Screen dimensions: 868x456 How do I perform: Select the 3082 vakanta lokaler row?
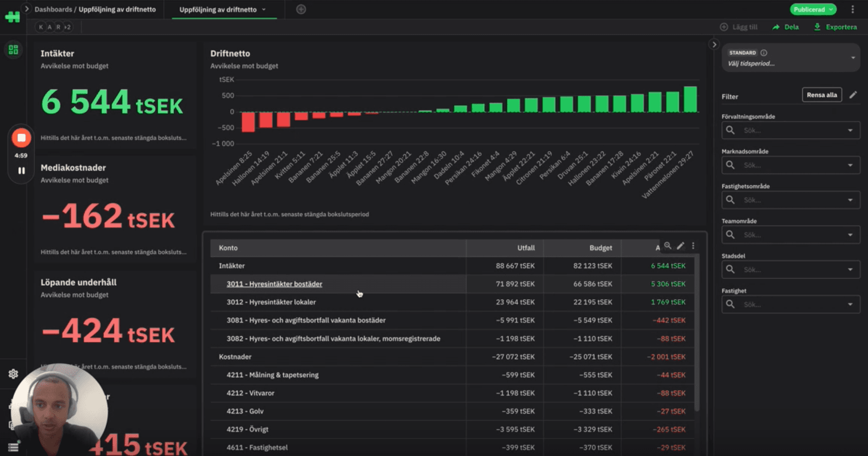[x=452, y=339]
